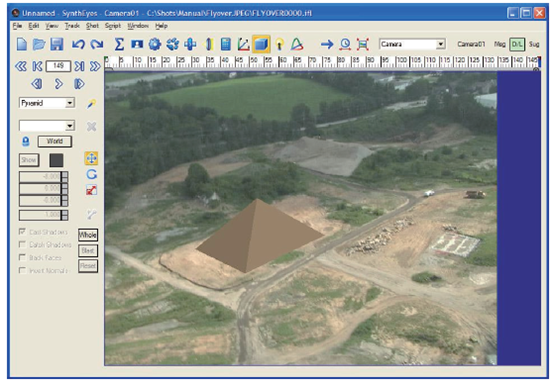Click the Whole button
The height and width of the screenshot is (383, 554).
point(88,235)
